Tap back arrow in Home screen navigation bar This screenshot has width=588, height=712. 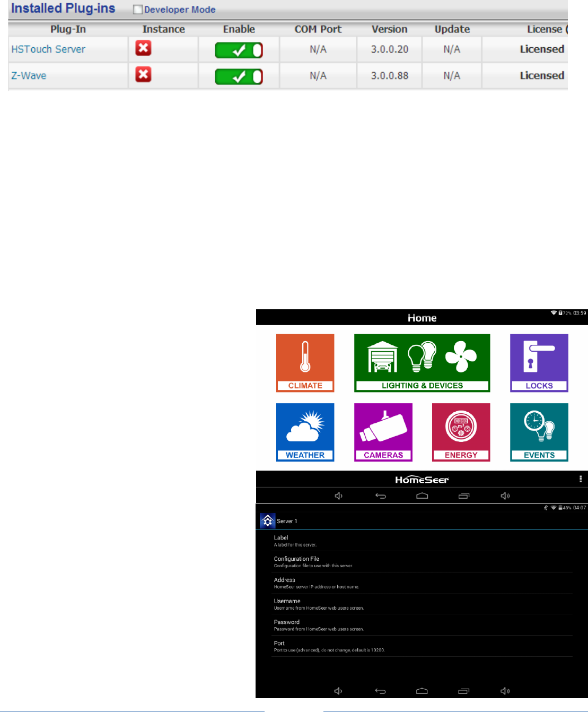[x=381, y=496]
